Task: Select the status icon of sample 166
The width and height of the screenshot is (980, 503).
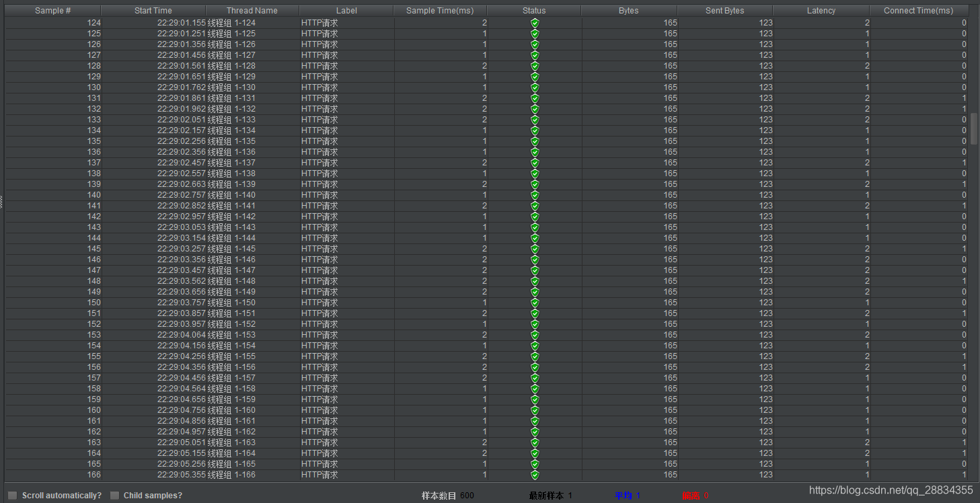Action: pos(535,475)
